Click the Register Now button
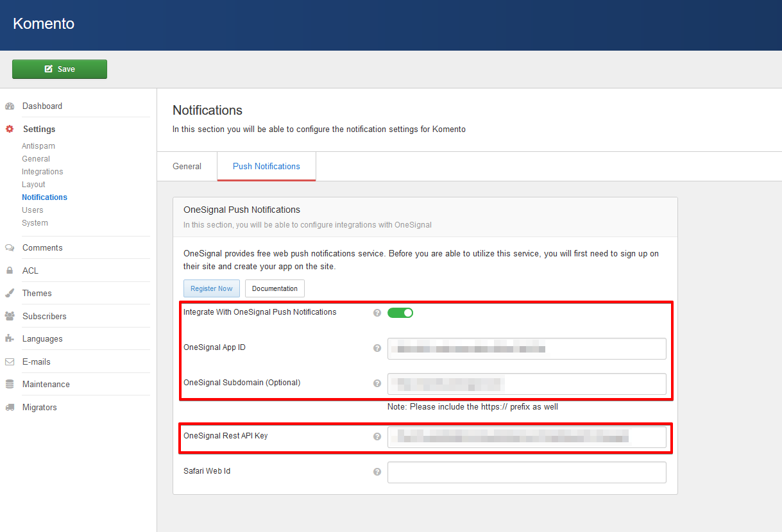Image resolution: width=782 pixels, height=532 pixels. pyautogui.click(x=212, y=288)
